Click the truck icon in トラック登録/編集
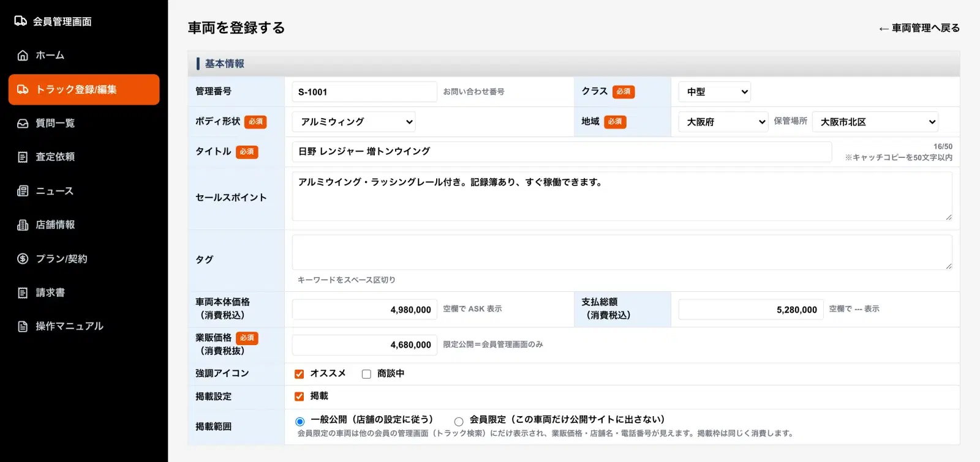This screenshot has width=980, height=462. coord(23,89)
